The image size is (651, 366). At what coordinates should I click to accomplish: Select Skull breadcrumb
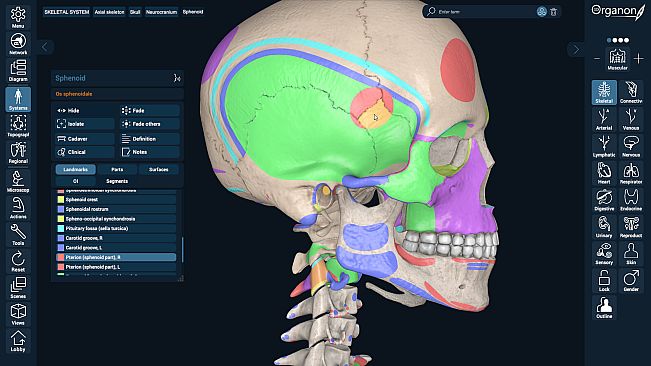pyautogui.click(x=135, y=12)
